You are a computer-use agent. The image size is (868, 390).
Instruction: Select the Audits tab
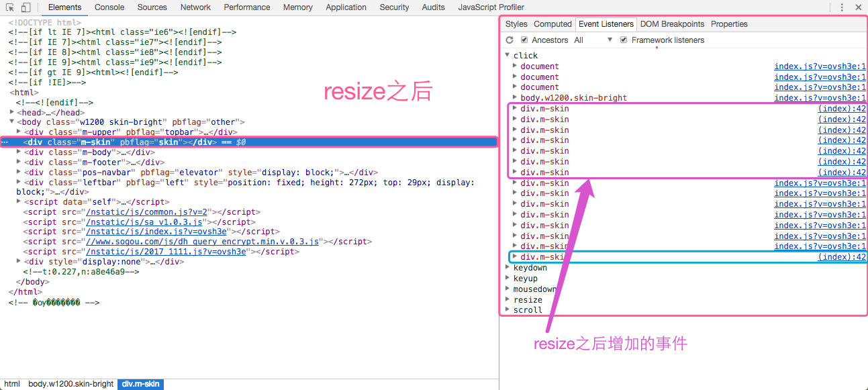point(434,7)
